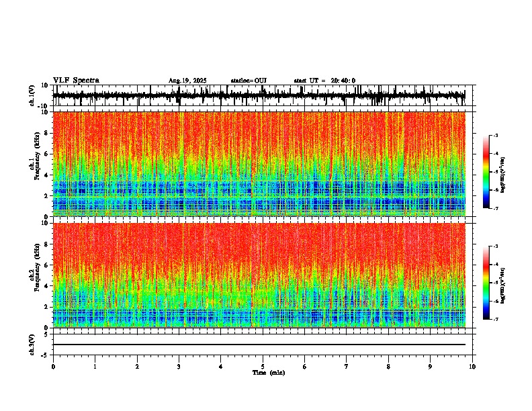Click time axis tick label "7"

[x=347, y=367]
